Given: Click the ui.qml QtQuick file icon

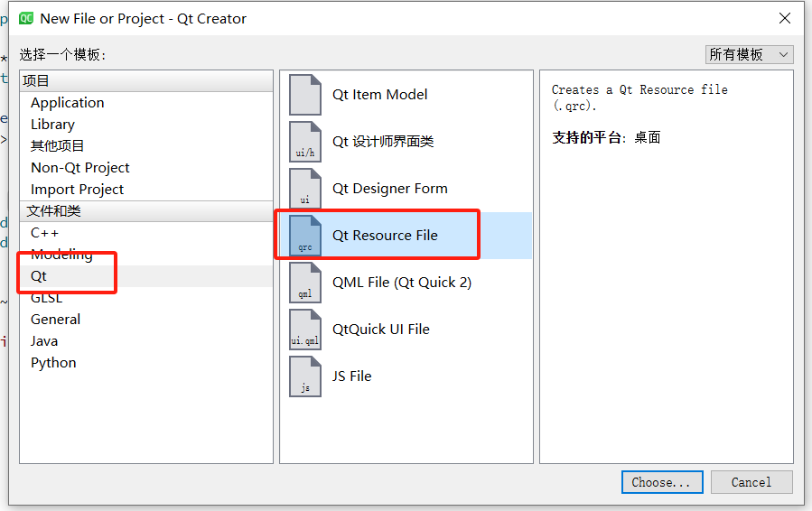Looking at the screenshot, I should click(x=305, y=330).
